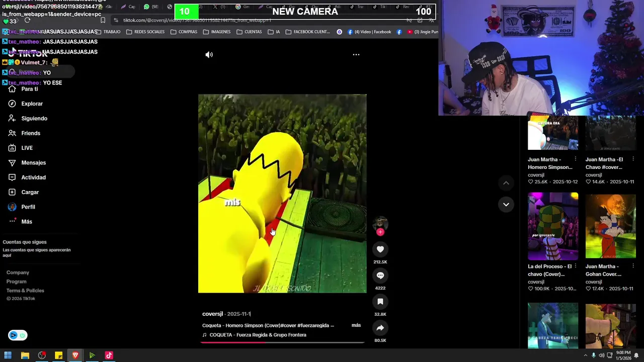Open the taskbar clock showing 9:08 PM
The width and height of the screenshot is (644, 362).
[x=623, y=355]
